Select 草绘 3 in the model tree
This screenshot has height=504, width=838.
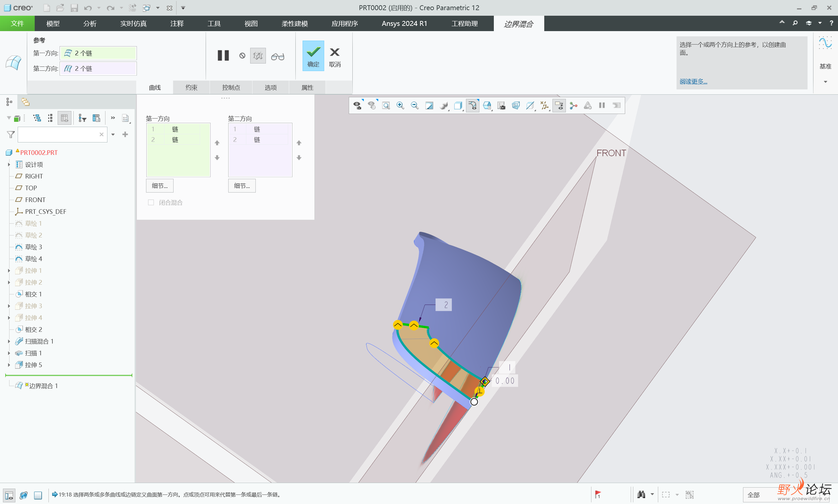[x=34, y=247]
